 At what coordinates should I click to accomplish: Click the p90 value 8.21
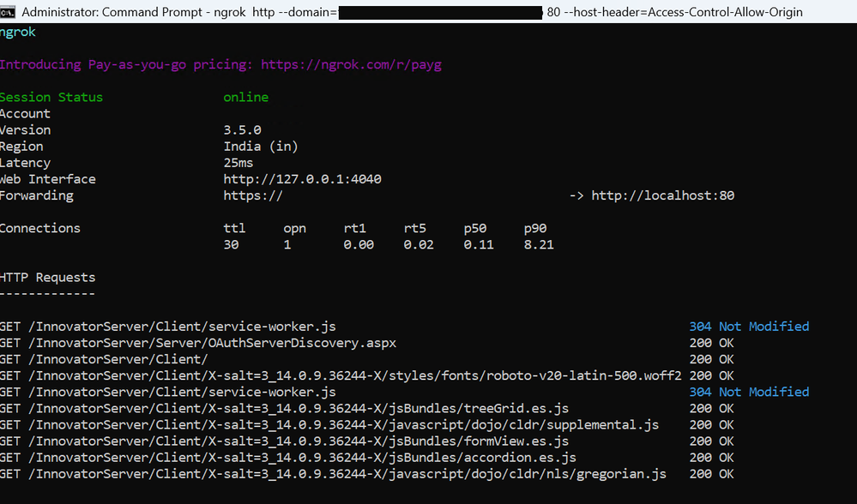(539, 245)
